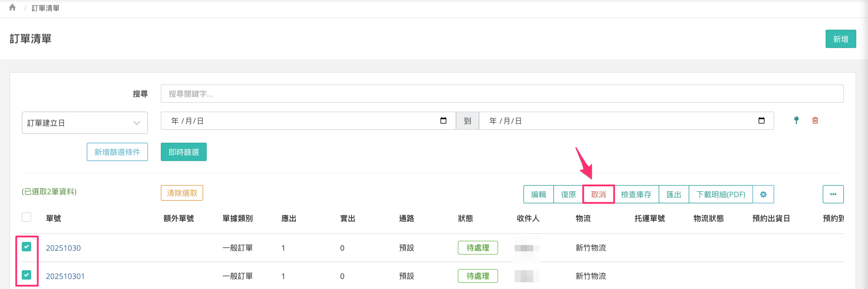
Task: Expand the 訂單建立日 filter dropdown
Action: click(x=84, y=123)
